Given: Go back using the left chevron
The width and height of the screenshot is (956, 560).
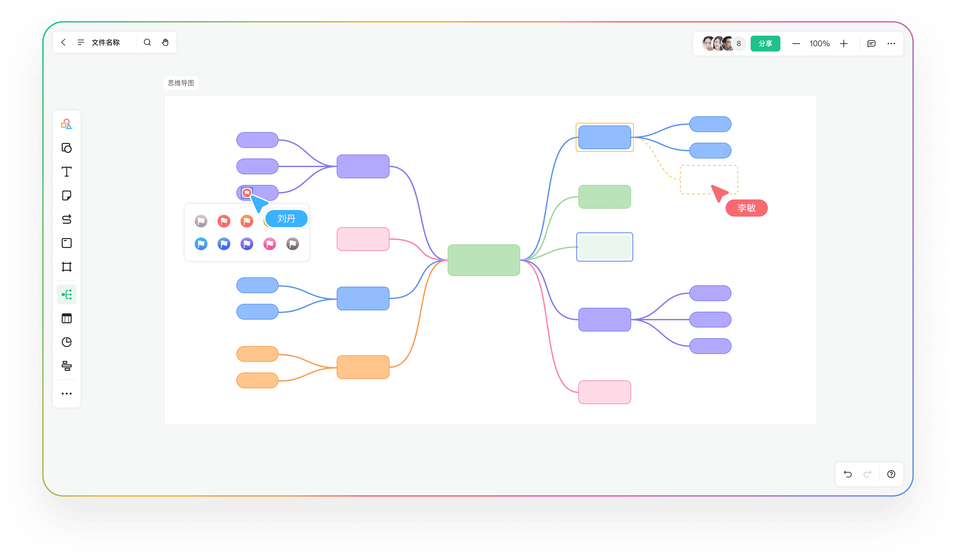Looking at the screenshot, I should coord(63,43).
